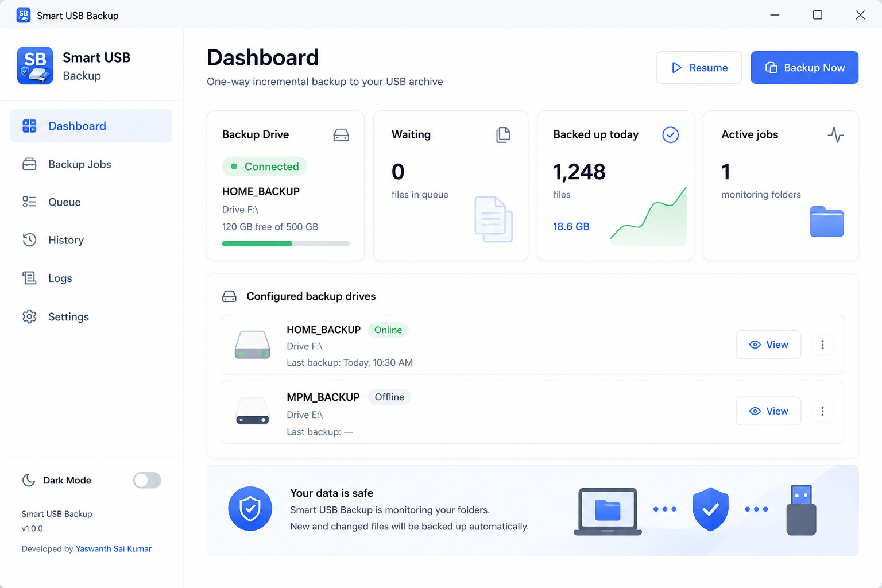Maximize the Smart USB Backup window

[x=818, y=15]
